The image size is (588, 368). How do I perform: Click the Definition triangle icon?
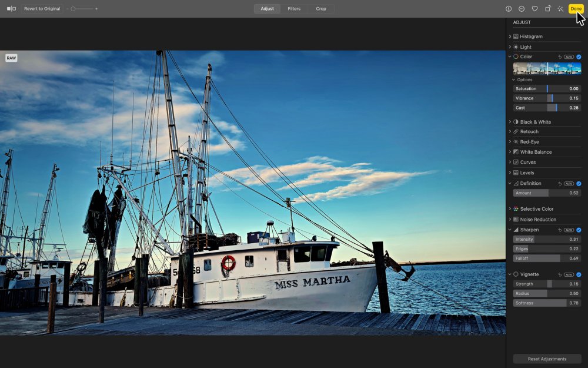click(x=516, y=184)
